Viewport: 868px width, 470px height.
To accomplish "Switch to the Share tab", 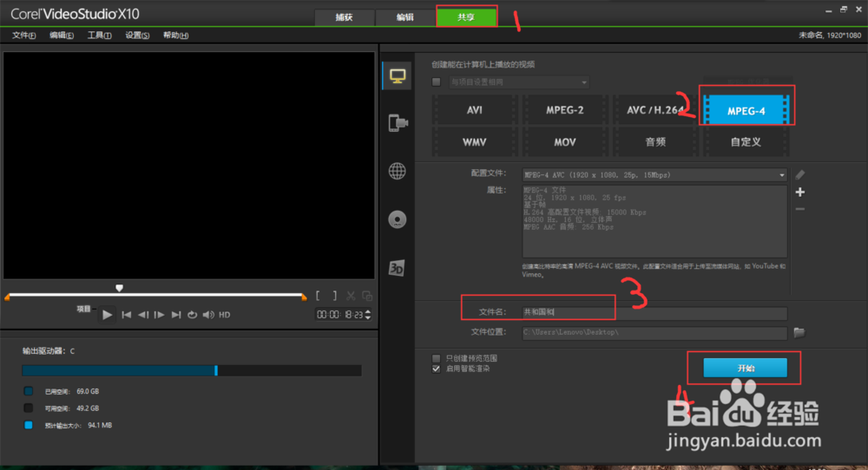I will tap(466, 17).
